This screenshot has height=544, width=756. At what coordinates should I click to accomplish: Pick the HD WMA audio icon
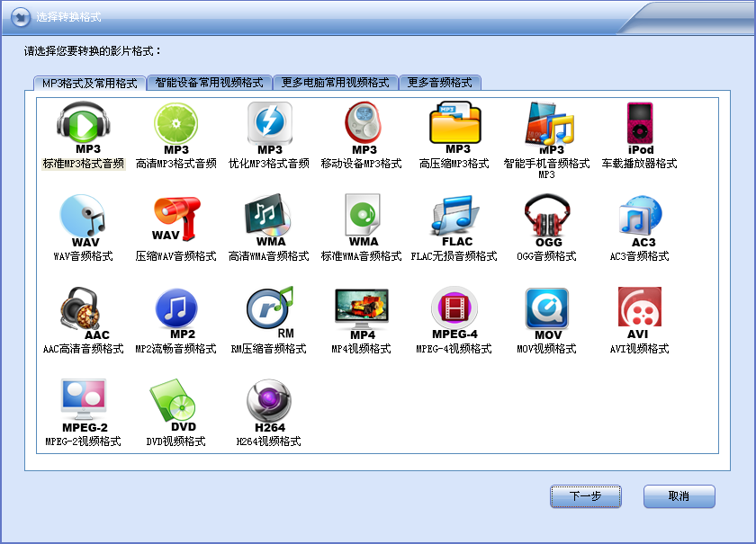[x=268, y=220]
